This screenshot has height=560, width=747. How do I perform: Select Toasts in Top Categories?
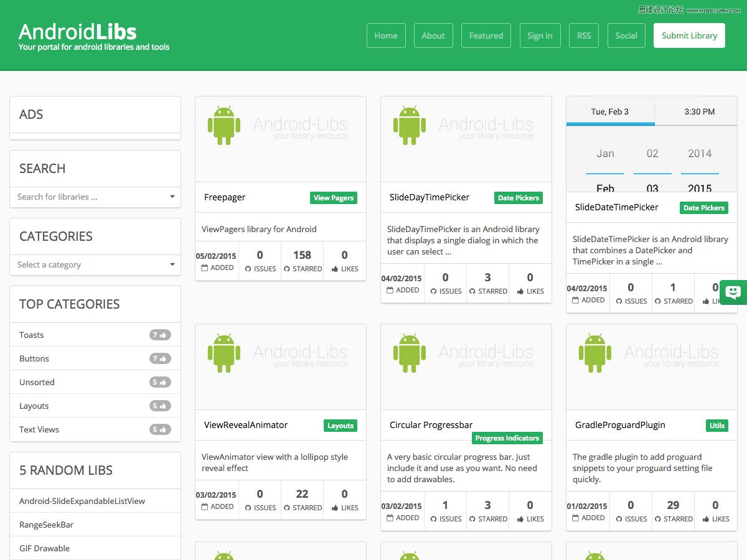coord(95,335)
